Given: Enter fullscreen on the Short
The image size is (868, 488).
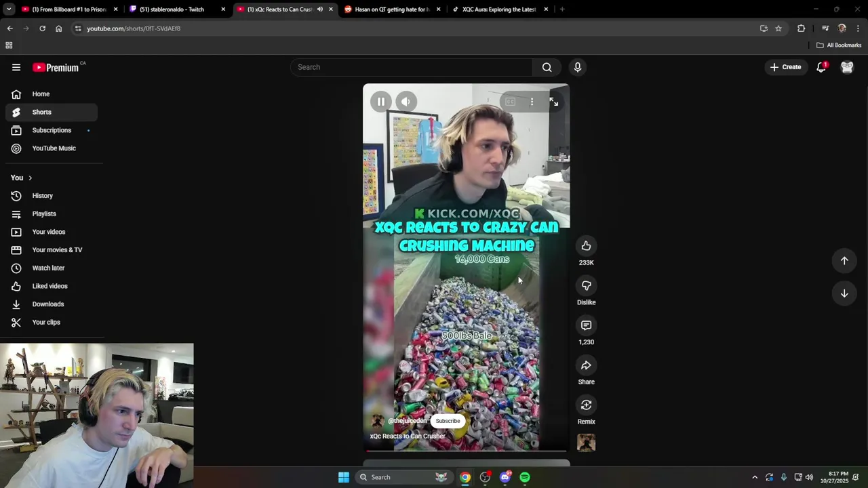Looking at the screenshot, I should pos(553,102).
